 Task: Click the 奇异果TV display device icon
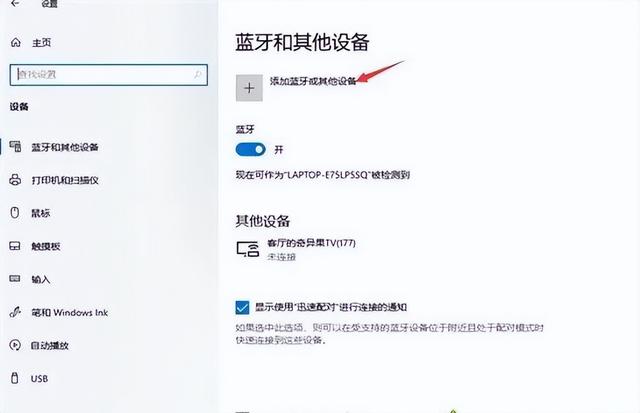[x=247, y=249]
